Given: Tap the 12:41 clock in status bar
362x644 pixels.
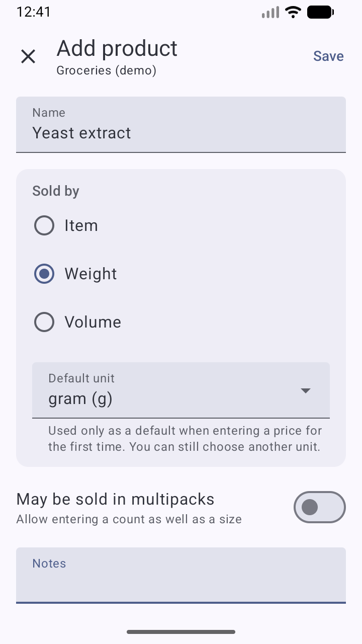Looking at the screenshot, I should [x=34, y=12].
